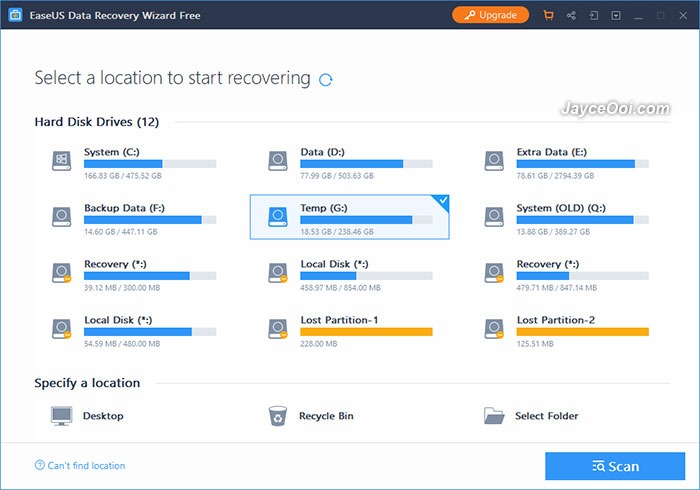
Task: Choose Lost Partition-2 drive icon
Action: tap(495, 329)
